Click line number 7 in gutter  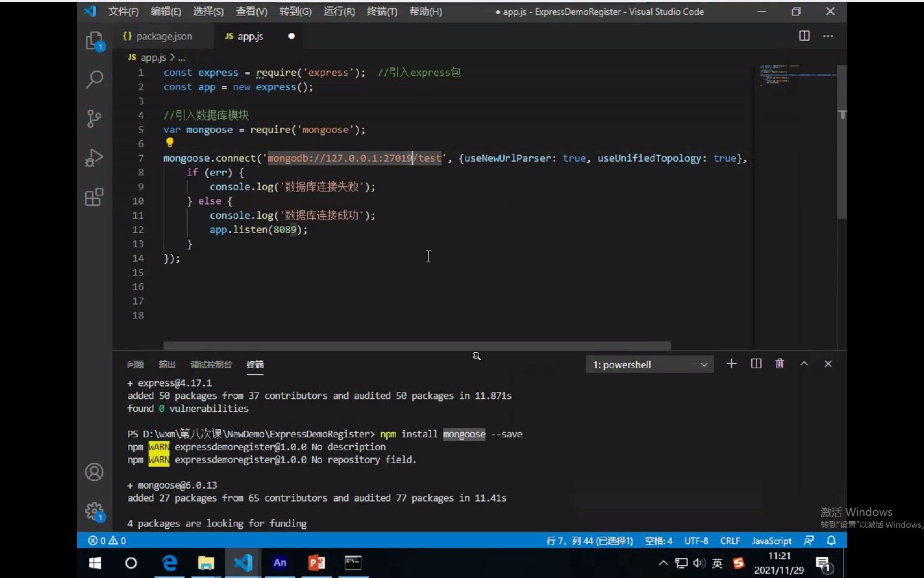[141, 158]
